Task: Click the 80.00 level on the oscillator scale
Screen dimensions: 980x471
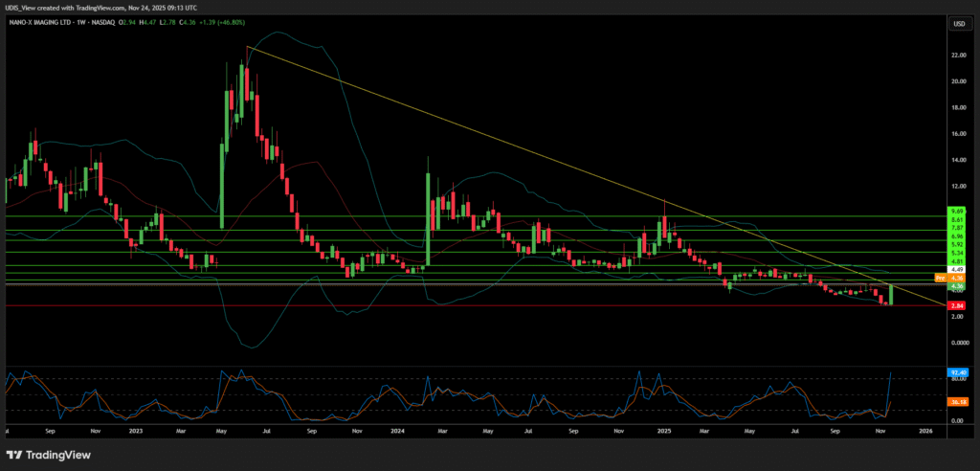Action: (956, 379)
